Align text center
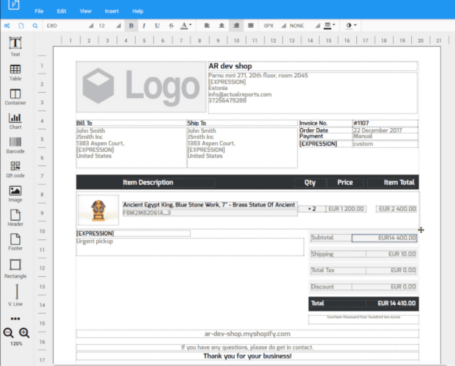 point(221,26)
